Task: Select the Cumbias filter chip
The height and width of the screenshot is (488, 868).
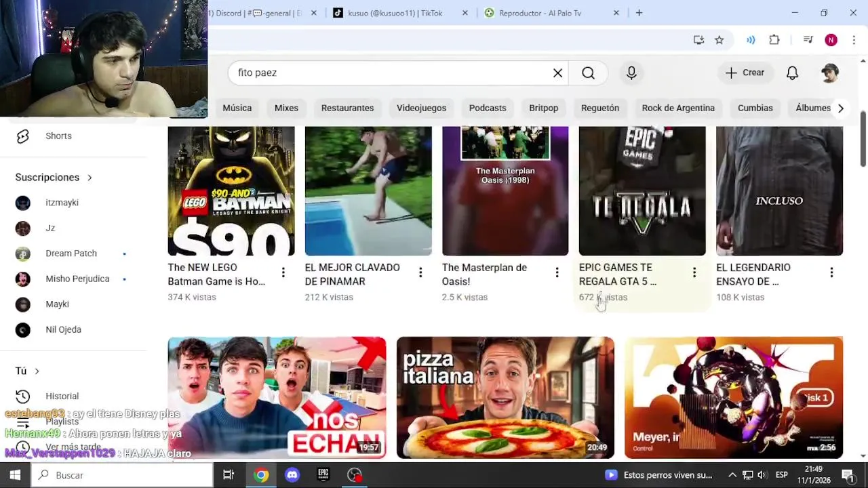Action: coord(755,108)
